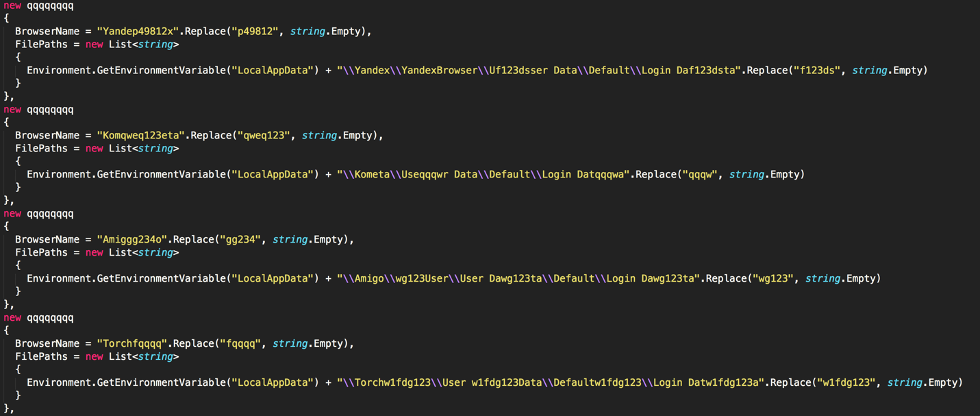Click the \\Torchw1fdg123 path string literal
Screen dimensions: 980x416
coord(551,383)
